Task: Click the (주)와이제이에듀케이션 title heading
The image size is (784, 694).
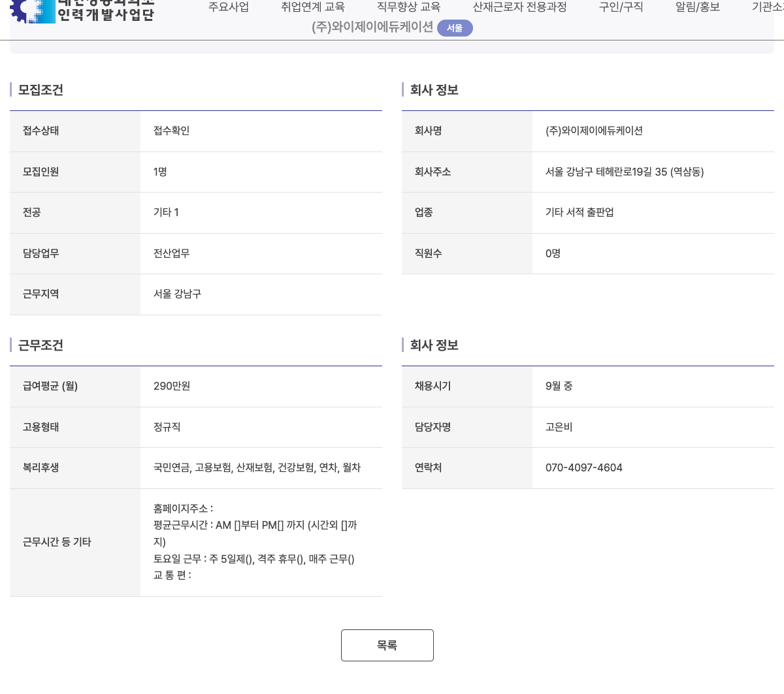Action: [372, 27]
